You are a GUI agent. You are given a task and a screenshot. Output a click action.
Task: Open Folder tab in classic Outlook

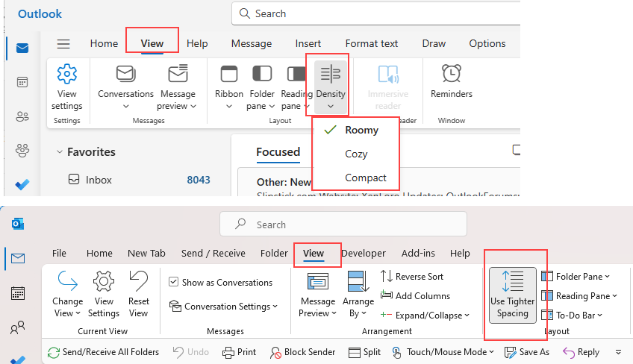point(274,254)
